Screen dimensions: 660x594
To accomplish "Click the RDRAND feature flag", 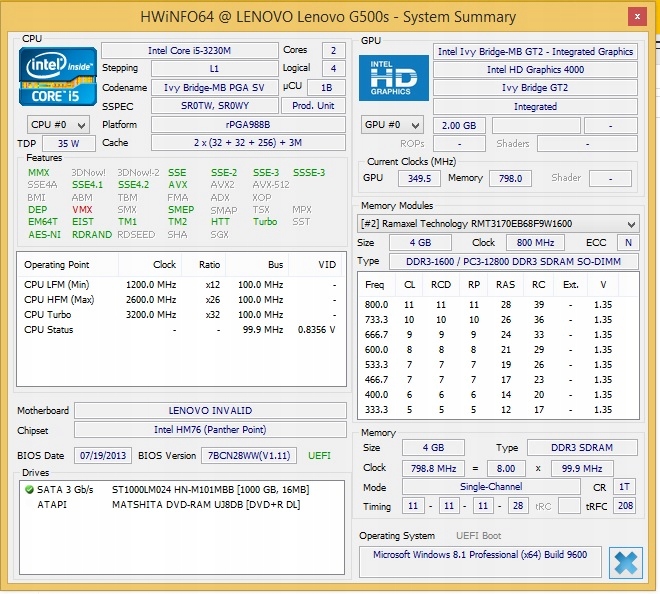I will pos(92,234).
